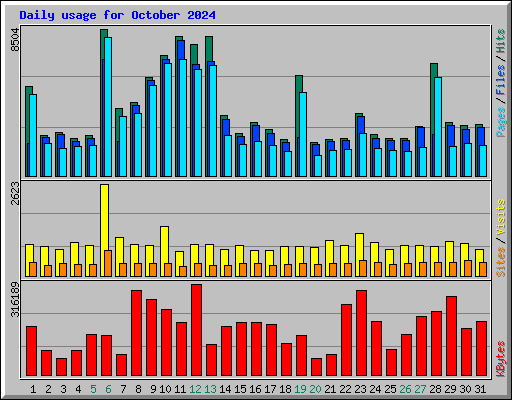Click day 6 on the x-axis
Viewport: 512px width, 400px height.
108,389
